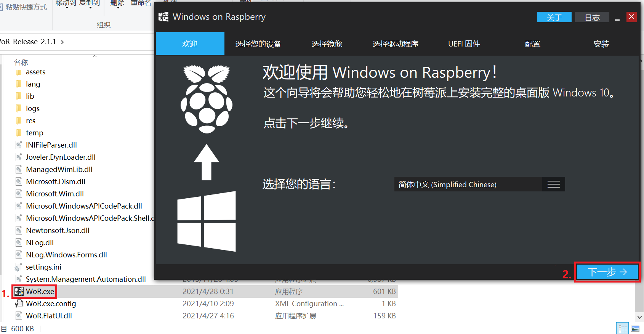Image resolution: width=644 pixels, height=334 pixels.
Task: Switch Explorer to details view
Action: pyautogui.click(x=623, y=329)
